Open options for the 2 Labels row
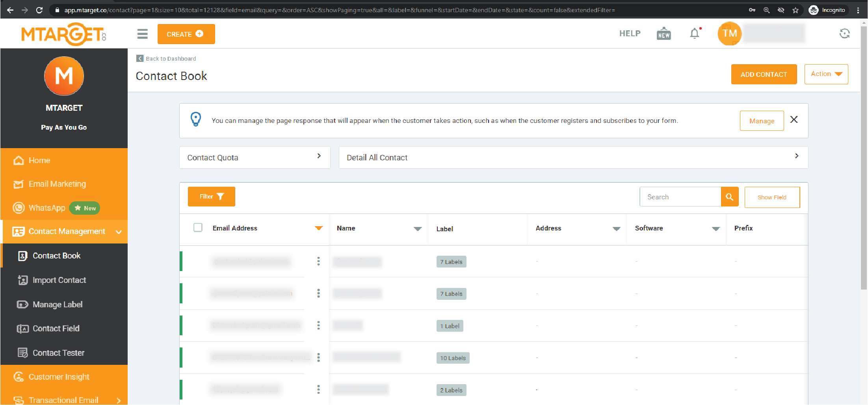Screen dimensions: 868x405 pos(318,390)
